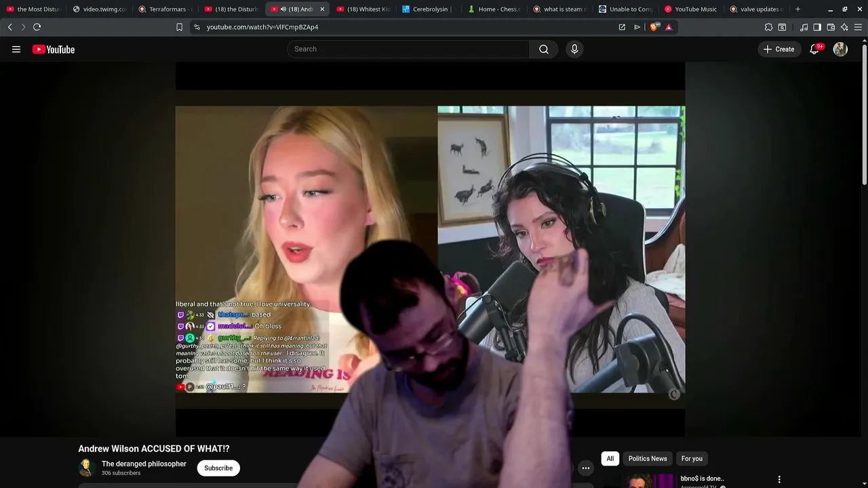Image resolution: width=868 pixels, height=488 pixels.
Task: Open Brave Rewards triangle icon
Action: point(669,27)
